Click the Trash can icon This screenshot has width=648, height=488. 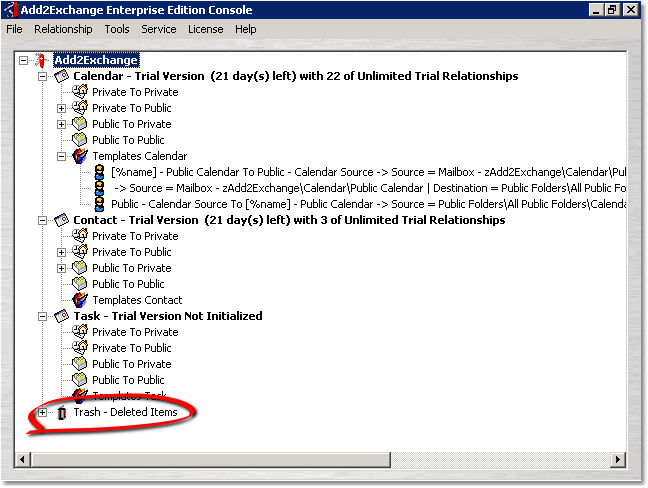point(62,412)
